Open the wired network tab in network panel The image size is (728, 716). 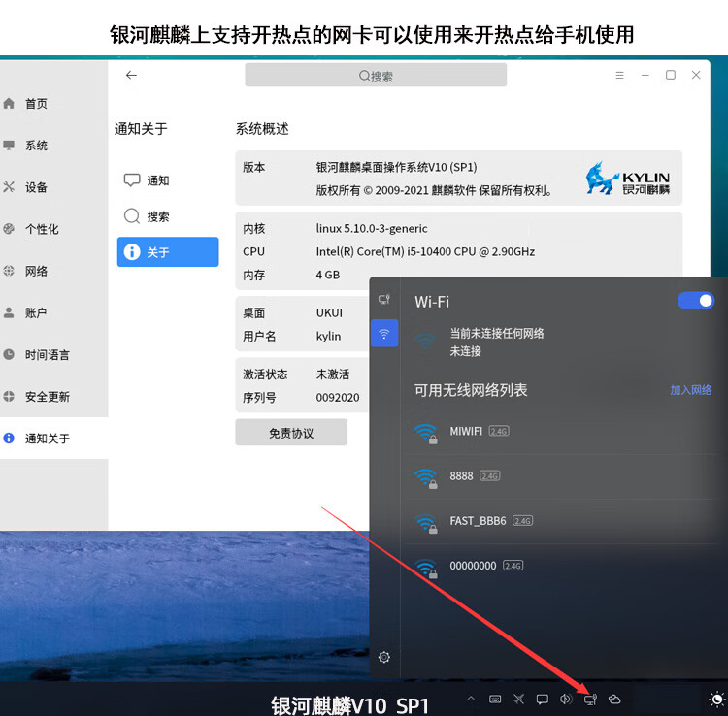[x=384, y=300]
